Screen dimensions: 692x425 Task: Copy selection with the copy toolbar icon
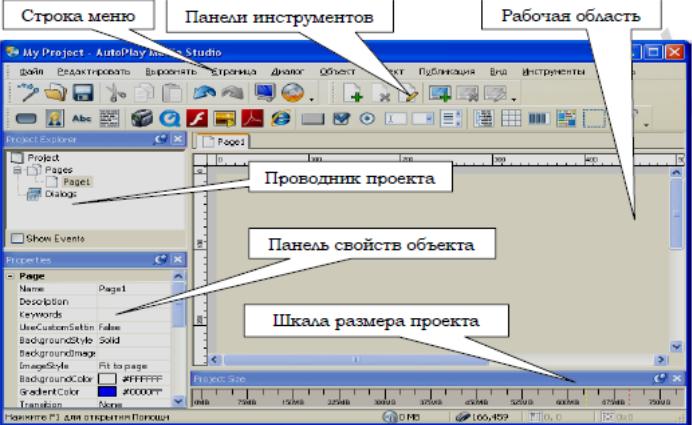[144, 93]
